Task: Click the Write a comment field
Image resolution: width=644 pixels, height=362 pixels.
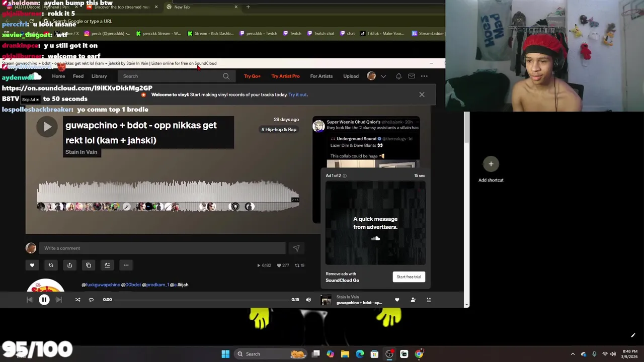Action: [x=162, y=248]
